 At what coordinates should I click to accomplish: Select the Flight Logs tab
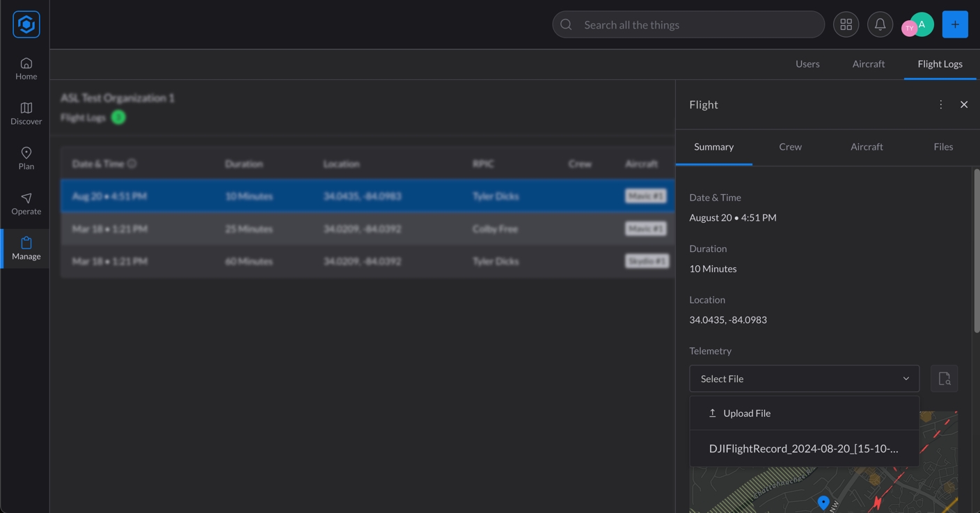pos(940,64)
